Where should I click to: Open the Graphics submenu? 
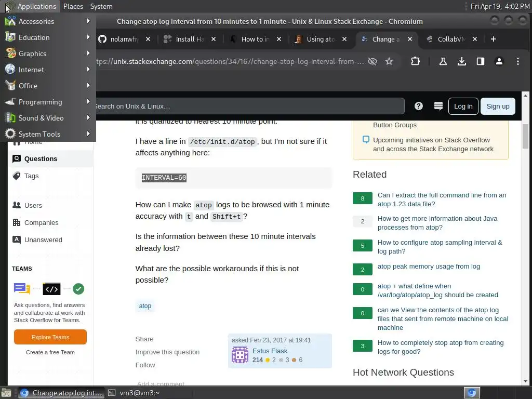(x=48, y=54)
